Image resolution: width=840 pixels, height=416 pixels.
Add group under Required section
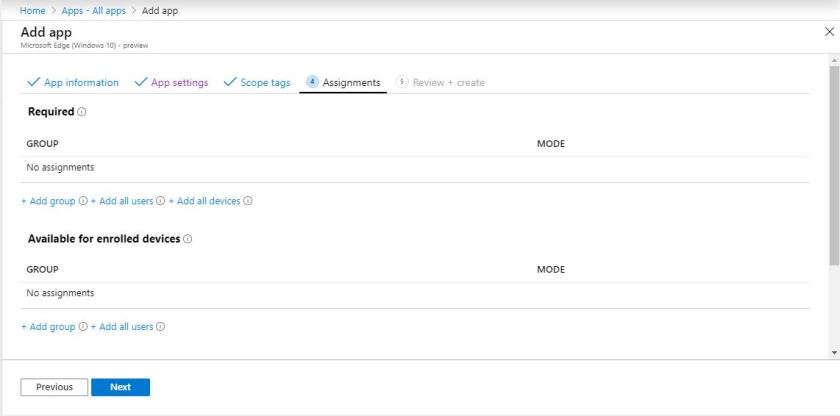coord(48,201)
